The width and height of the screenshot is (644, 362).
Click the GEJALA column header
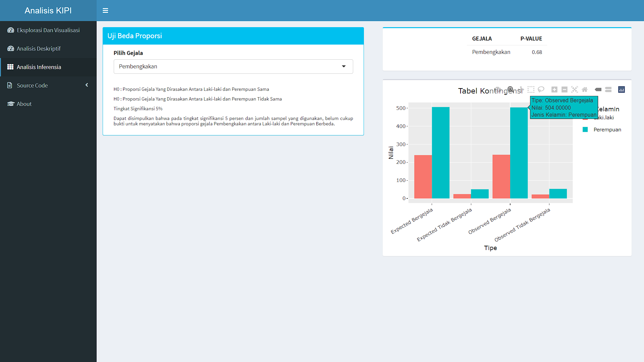click(x=482, y=39)
